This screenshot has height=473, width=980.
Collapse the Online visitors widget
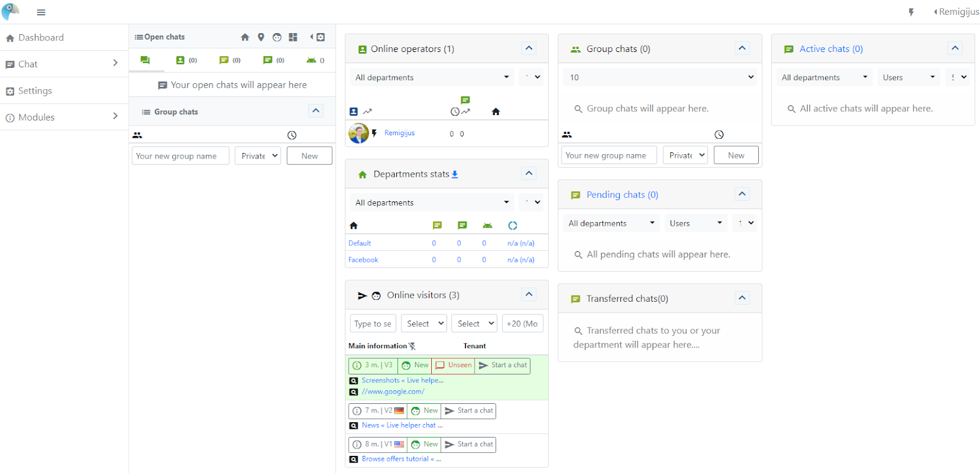click(x=529, y=294)
